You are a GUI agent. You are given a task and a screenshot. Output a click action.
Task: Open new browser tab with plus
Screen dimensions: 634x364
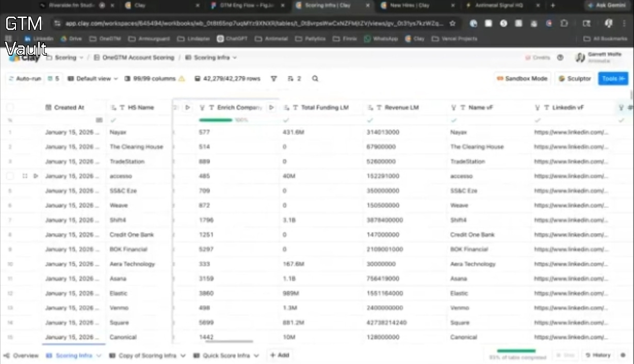click(552, 5)
